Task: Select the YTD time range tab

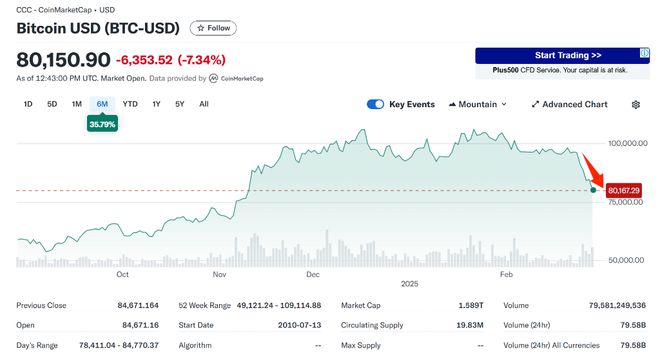Action: pos(130,104)
